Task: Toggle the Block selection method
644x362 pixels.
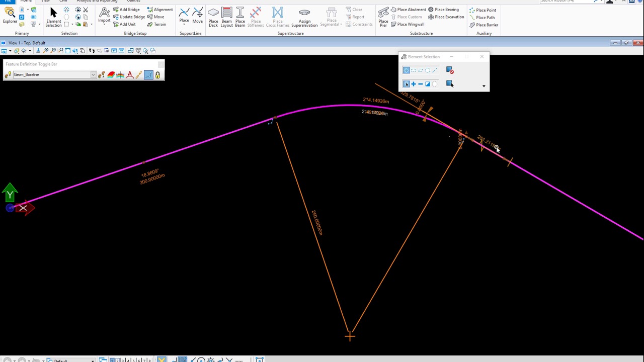Action: pyautogui.click(x=413, y=70)
